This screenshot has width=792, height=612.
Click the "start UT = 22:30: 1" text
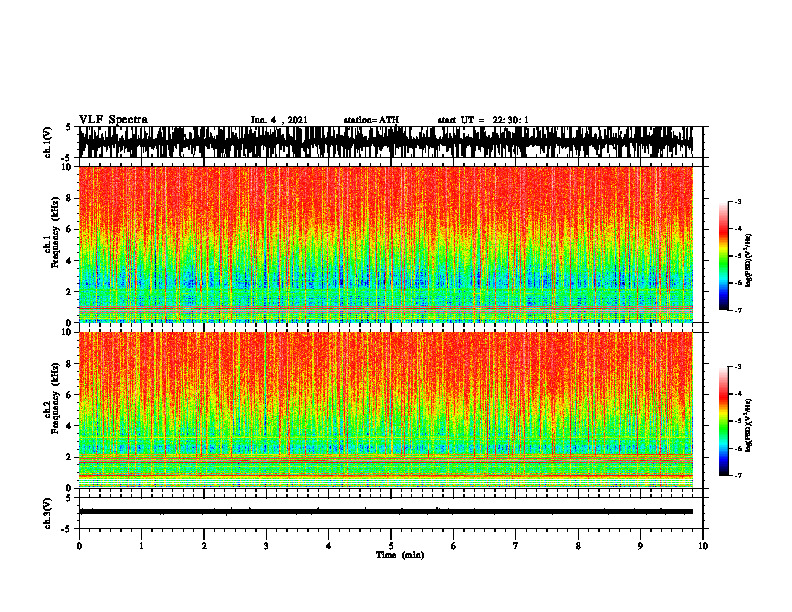[483, 120]
